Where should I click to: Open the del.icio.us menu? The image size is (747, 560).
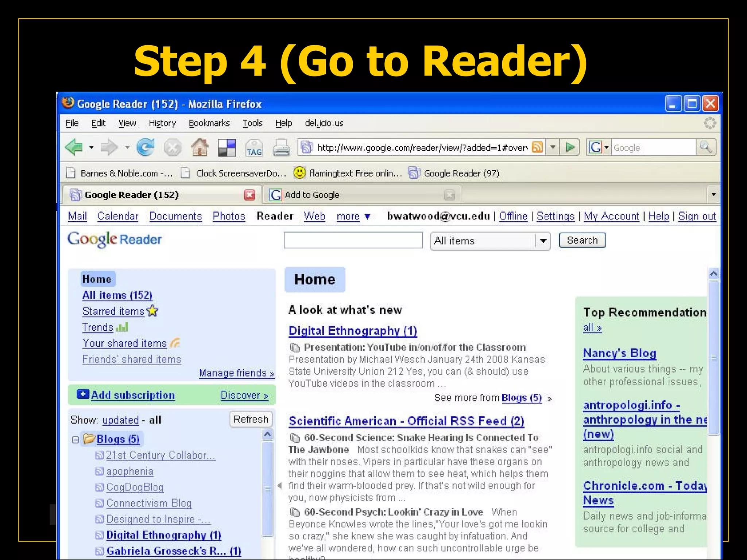tap(324, 123)
